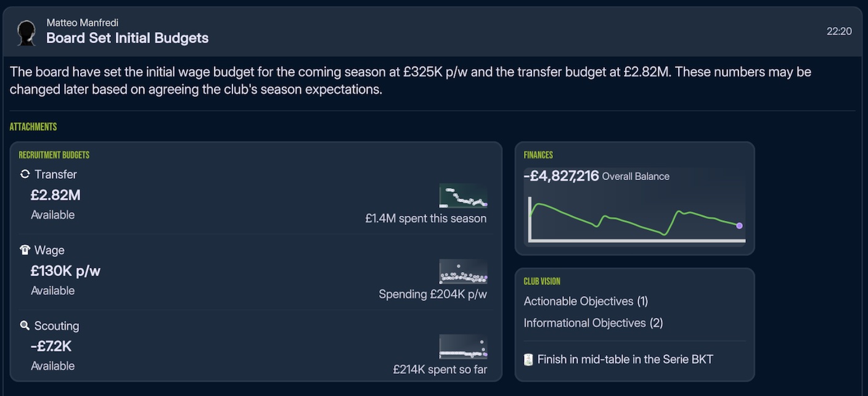Open the Club Vision panel heading
This screenshot has height=396, width=868.
(x=542, y=282)
